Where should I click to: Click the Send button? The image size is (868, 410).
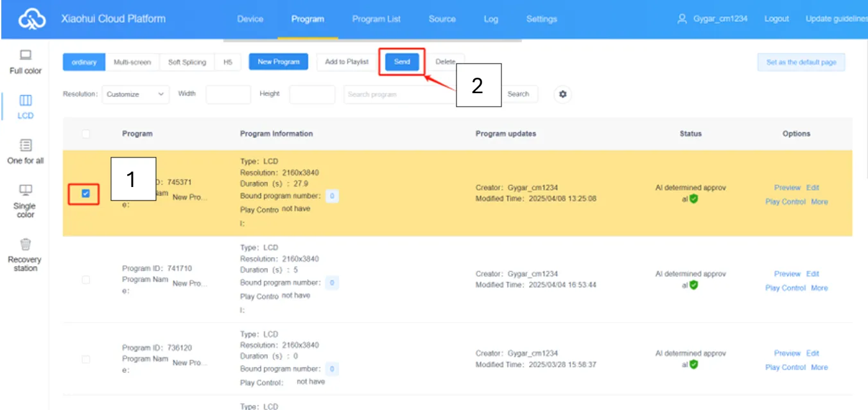click(x=402, y=62)
